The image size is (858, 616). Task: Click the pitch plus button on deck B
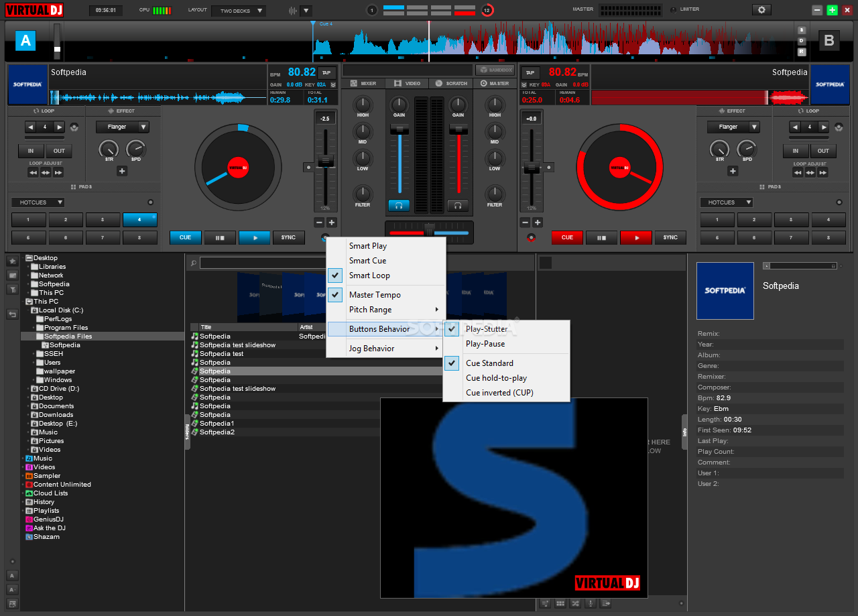(x=538, y=223)
